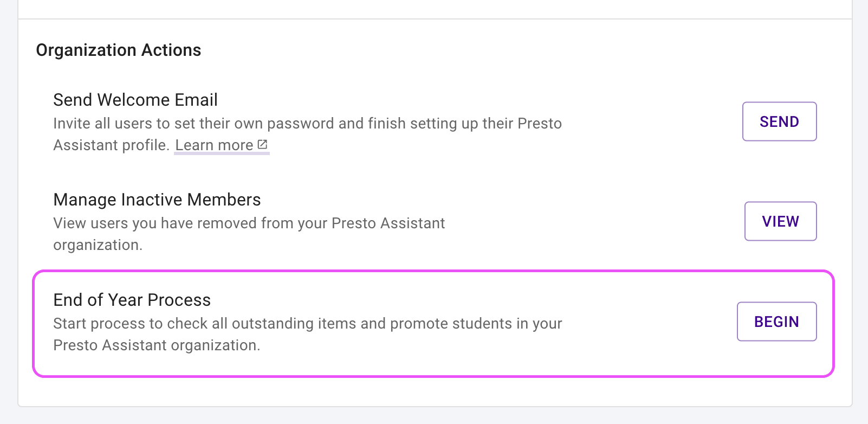Click the 'View users you have removed' line
Image resolution: width=868 pixels, height=424 pixels.
[249, 223]
